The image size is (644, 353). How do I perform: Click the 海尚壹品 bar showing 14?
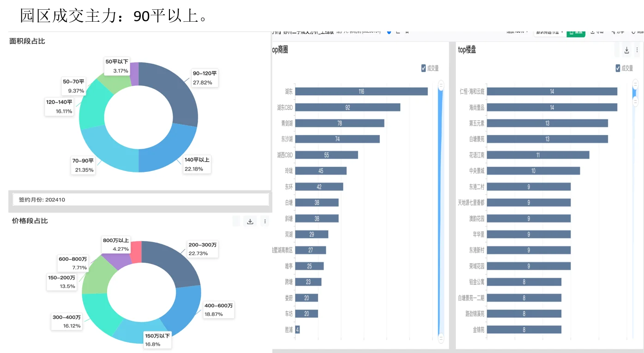point(552,107)
